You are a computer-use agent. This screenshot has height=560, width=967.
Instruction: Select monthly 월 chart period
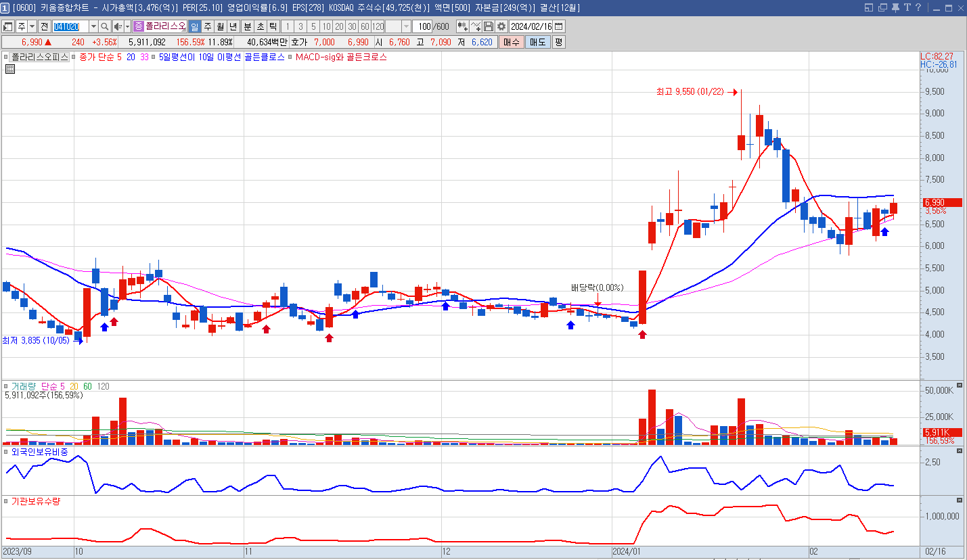[220, 26]
